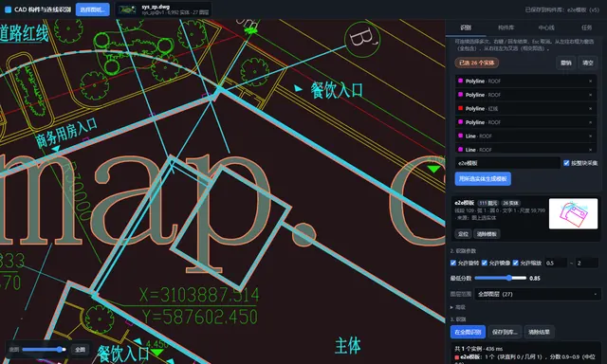Click the blue app logo square
This screenshot has height=364, width=607.
point(8,9)
